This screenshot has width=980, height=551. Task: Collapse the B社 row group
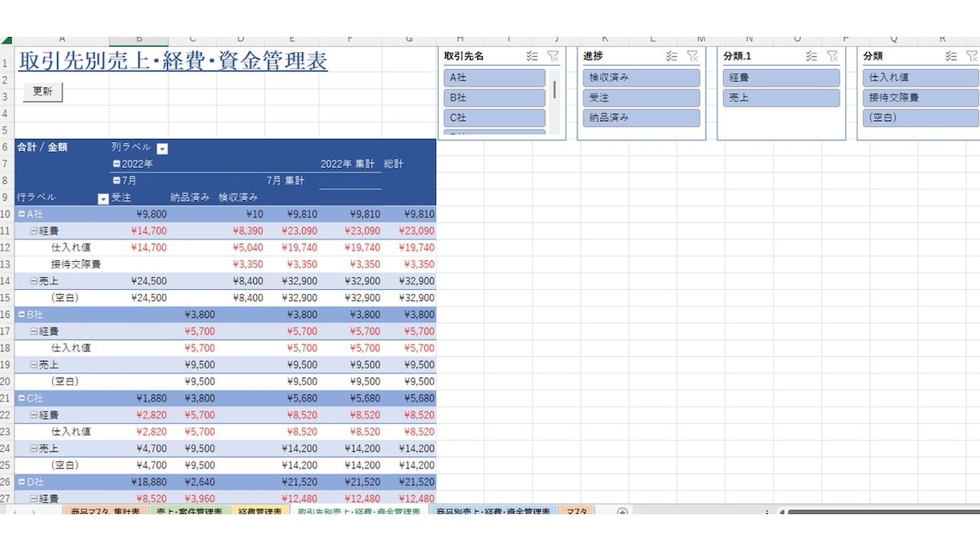point(22,315)
